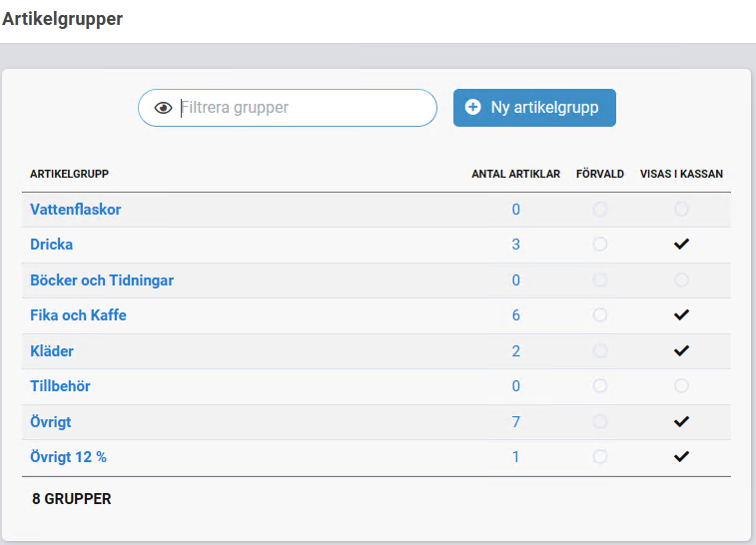Open the Fika och Kaffe group
The width and height of the screenshot is (756, 545).
(79, 315)
